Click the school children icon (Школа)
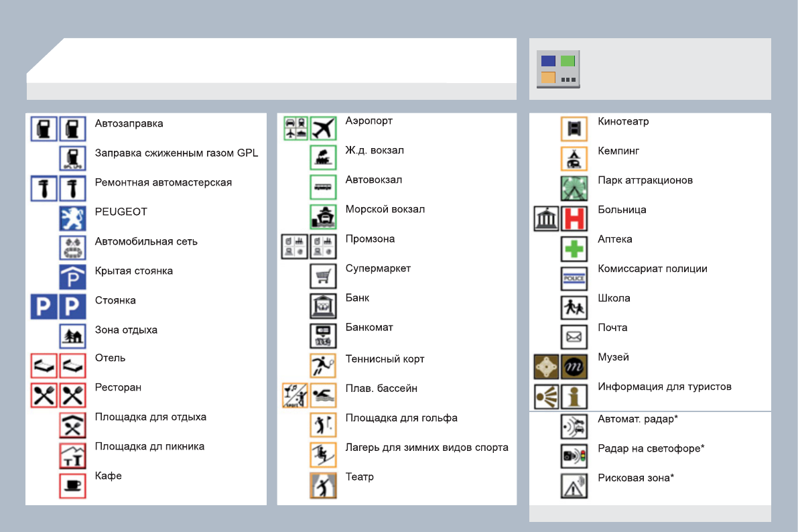The width and height of the screenshot is (798, 532). pyautogui.click(x=574, y=307)
